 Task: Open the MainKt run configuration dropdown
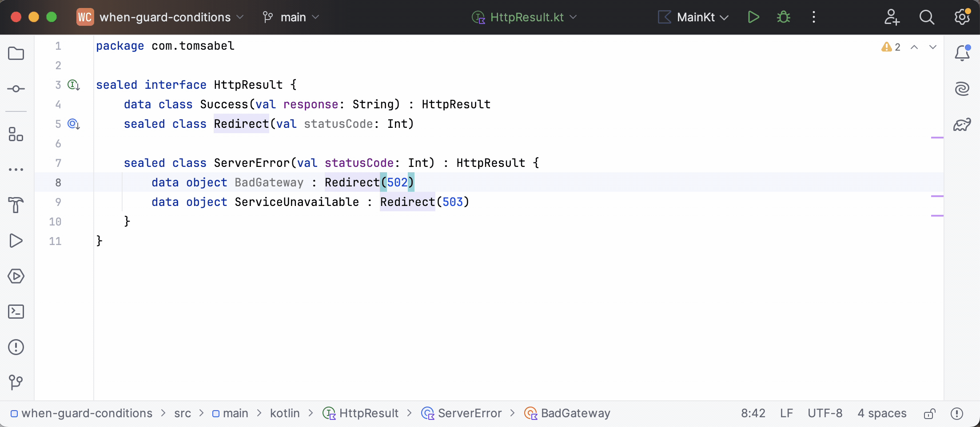point(693,17)
